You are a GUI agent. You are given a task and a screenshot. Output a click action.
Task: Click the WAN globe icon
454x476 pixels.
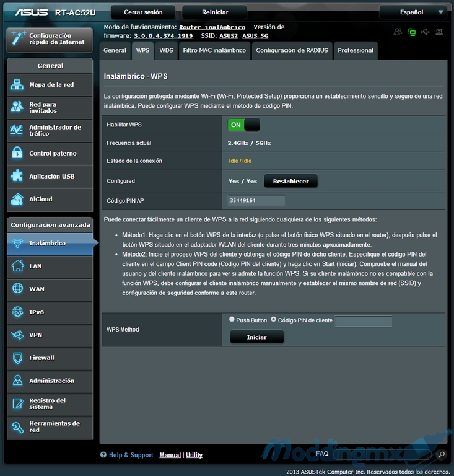tap(17, 289)
